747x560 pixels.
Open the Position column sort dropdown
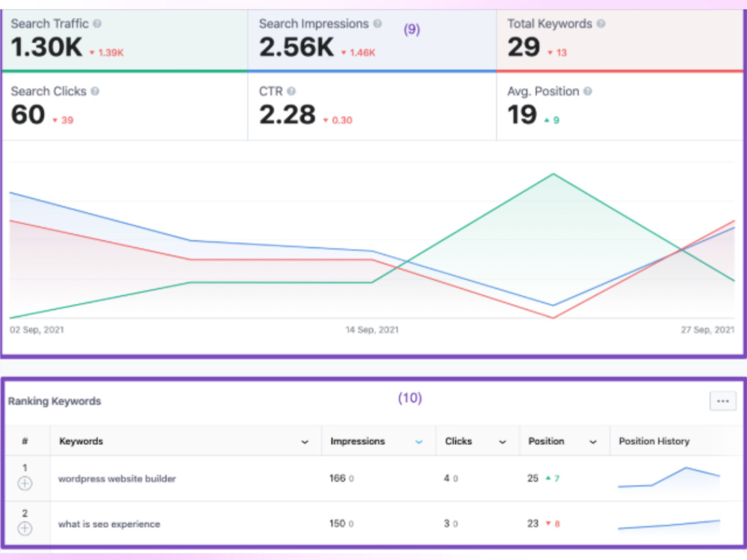592,442
